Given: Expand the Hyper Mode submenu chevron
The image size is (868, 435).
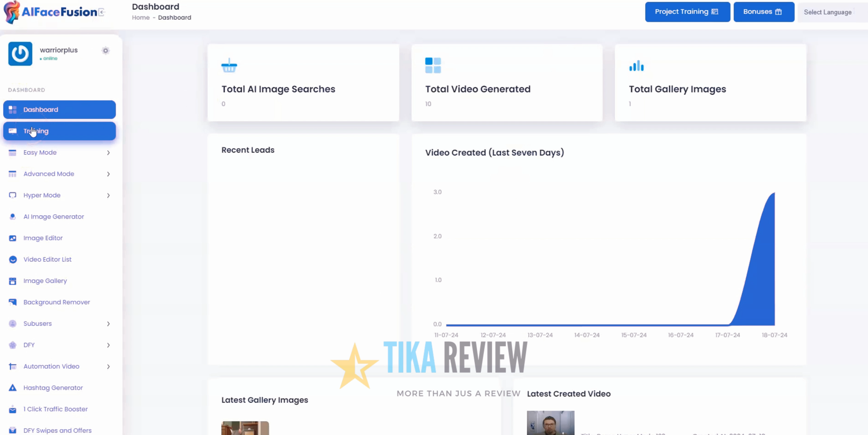Looking at the screenshot, I should pos(108,196).
